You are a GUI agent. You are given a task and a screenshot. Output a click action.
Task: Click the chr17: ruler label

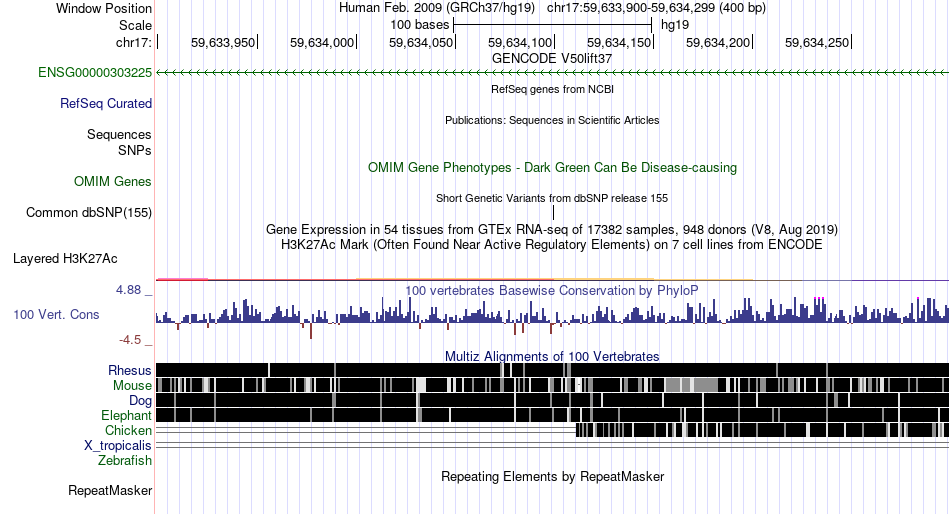[133, 43]
